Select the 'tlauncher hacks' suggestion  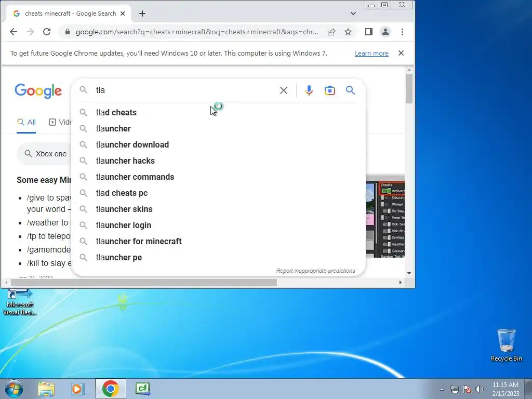219,161
